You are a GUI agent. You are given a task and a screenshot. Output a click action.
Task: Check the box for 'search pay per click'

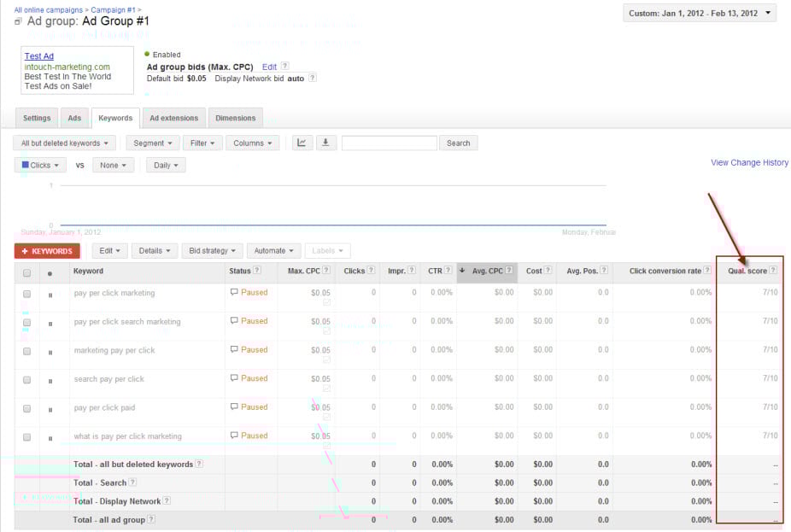(x=26, y=380)
